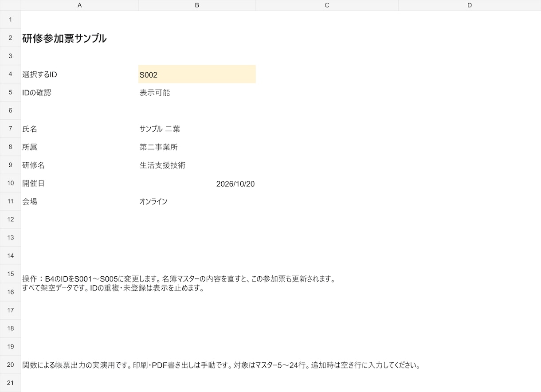Select the yellow cell containing S002

coord(197,74)
